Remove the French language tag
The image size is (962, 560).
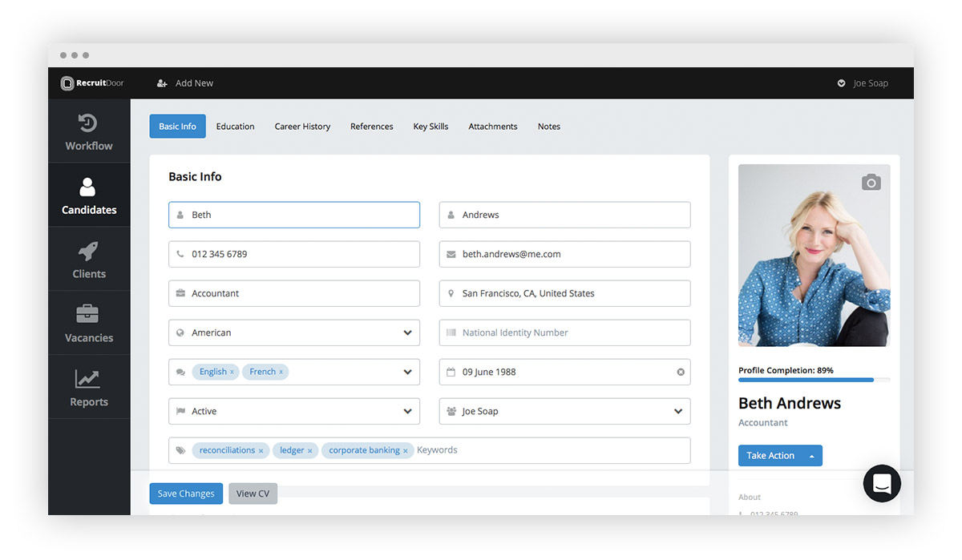pyautogui.click(x=281, y=373)
